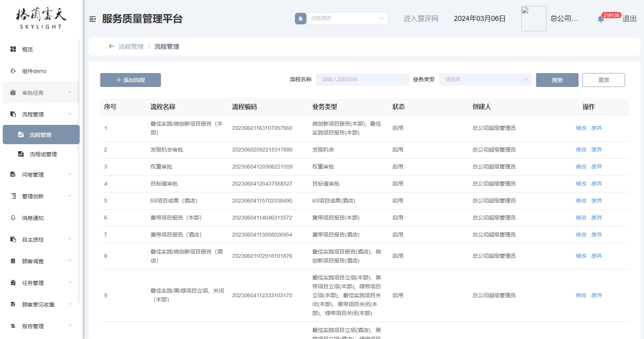Click 修改 for 发现机会审批 row
The image size is (644, 339).
coord(581,150)
